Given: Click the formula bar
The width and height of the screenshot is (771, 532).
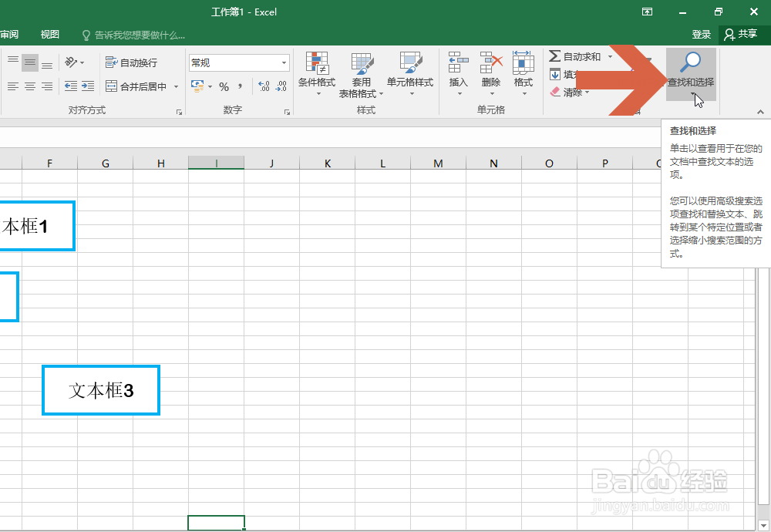Looking at the screenshot, I should tap(329, 137).
